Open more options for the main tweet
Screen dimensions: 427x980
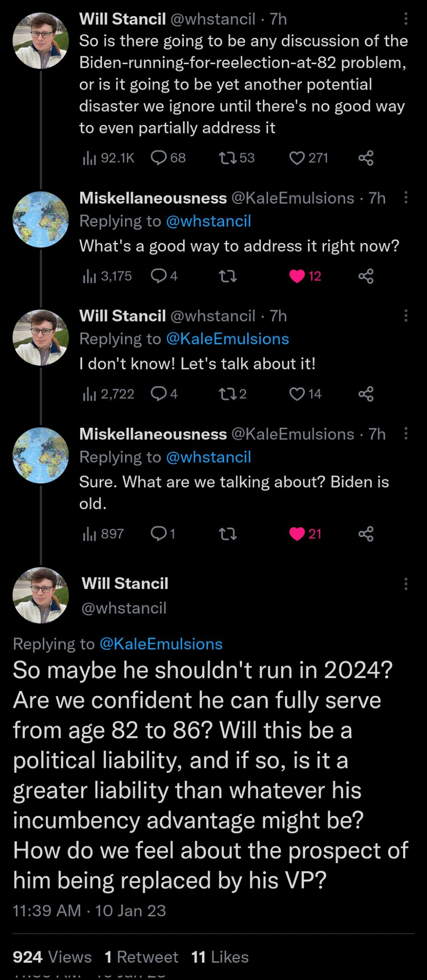[406, 584]
